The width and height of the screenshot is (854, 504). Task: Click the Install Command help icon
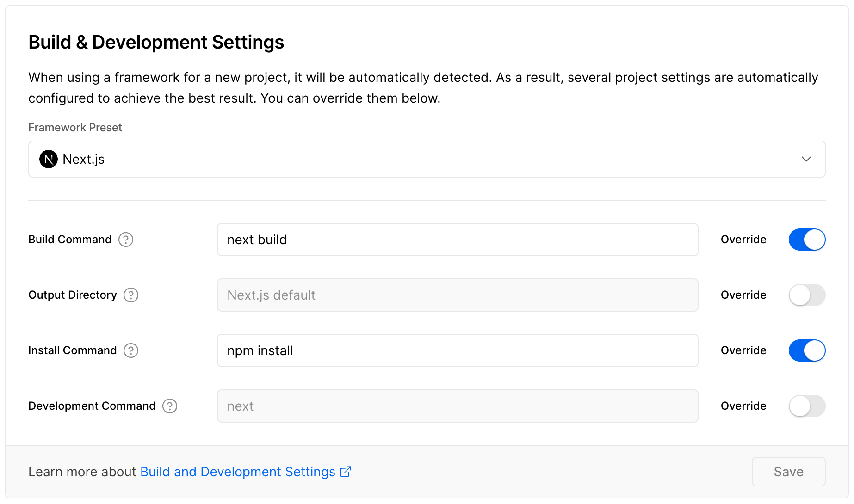(x=131, y=350)
